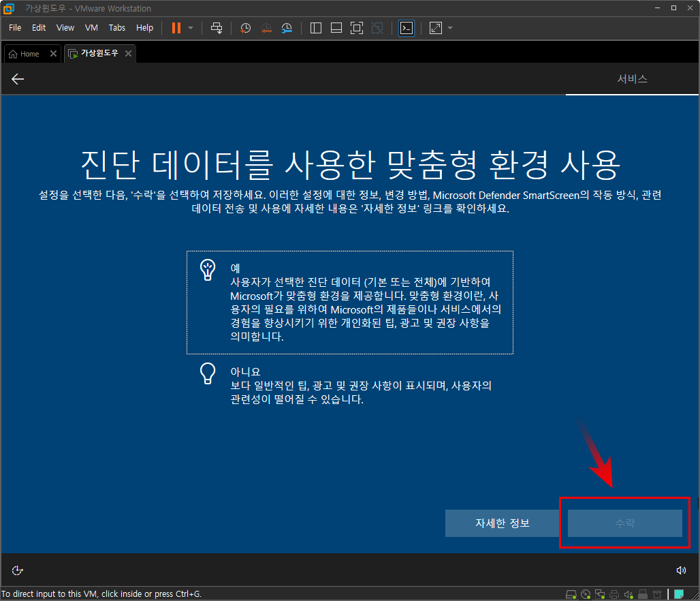The height and width of the screenshot is (601, 700).
Task: Open the VM menu
Action: (x=91, y=28)
